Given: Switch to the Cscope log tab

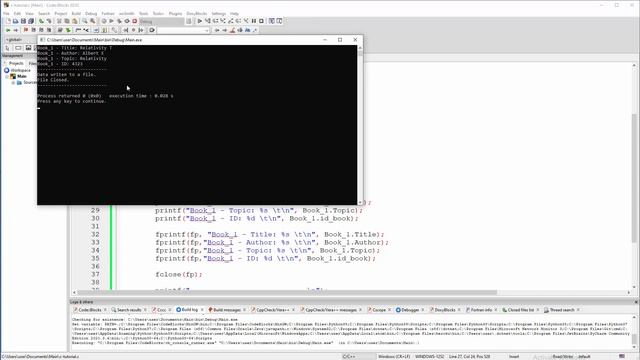Looking at the screenshot, I should click(379, 310).
